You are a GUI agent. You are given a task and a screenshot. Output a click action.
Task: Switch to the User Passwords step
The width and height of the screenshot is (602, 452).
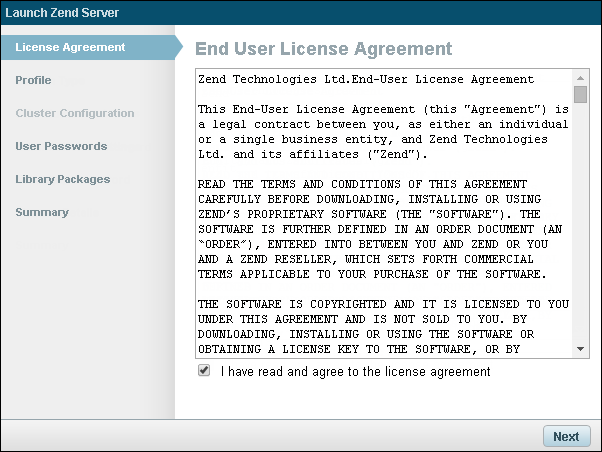[61, 146]
